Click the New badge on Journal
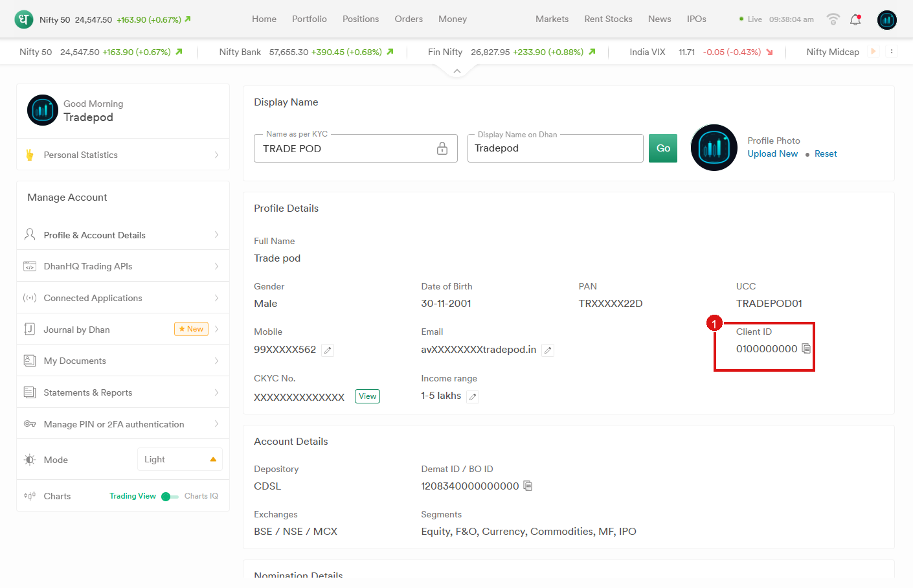The image size is (913, 588). point(192,329)
